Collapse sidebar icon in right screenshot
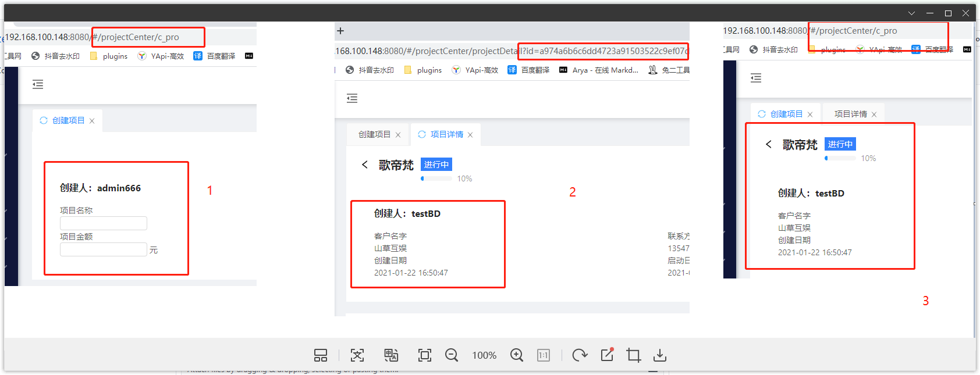 click(756, 78)
